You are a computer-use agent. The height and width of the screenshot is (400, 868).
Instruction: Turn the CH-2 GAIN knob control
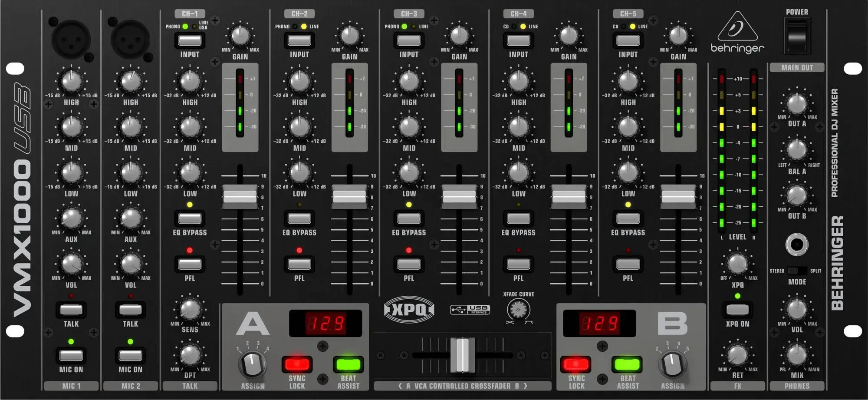[x=349, y=35]
